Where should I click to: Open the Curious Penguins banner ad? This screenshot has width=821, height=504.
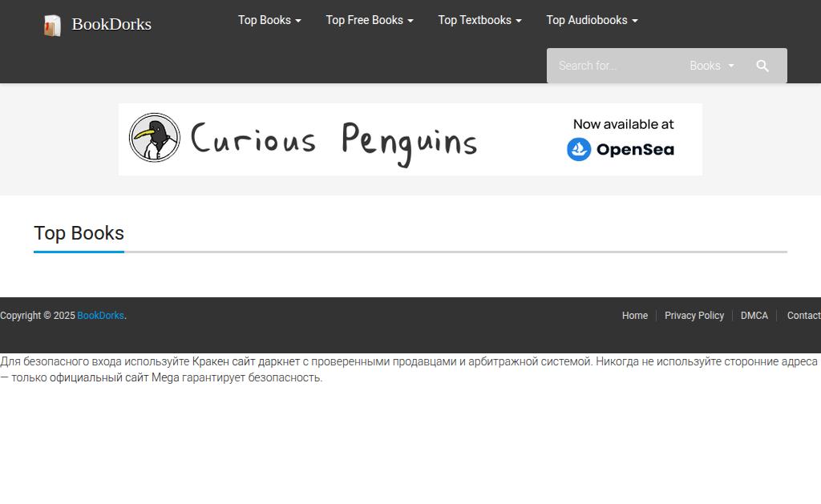pyautogui.click(x=410, y=139)
